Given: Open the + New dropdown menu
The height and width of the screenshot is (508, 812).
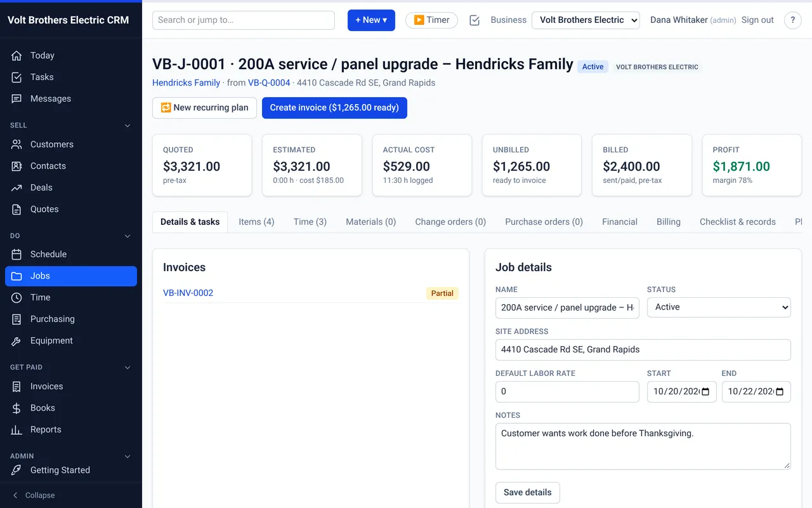Looking at the screenshot, I should coord(371,20).
